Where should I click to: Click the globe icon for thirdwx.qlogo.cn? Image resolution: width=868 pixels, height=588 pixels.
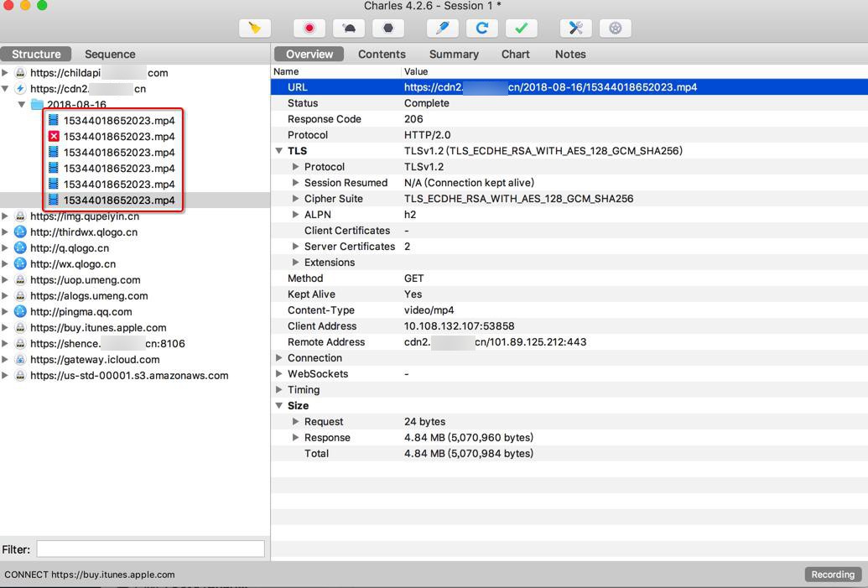pos(20,232)
